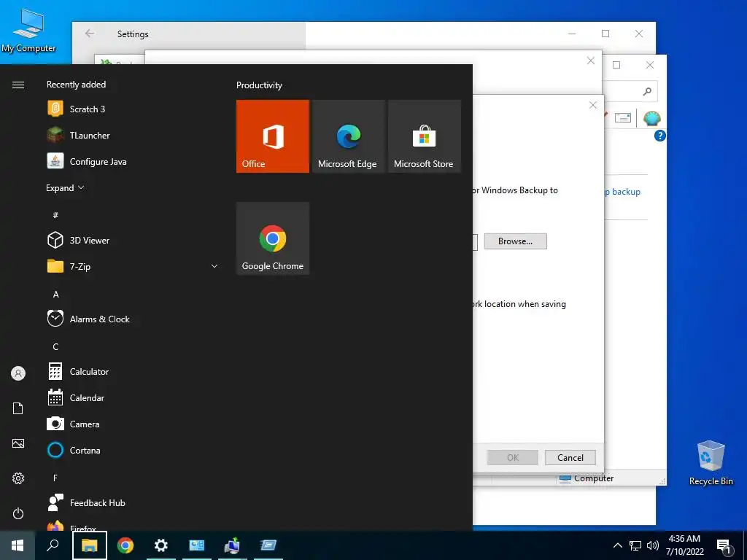The width and height of the screenshot is (747, 560).
Task: Expand the 7-Zip folder chevron
Action: coord(214,266)
